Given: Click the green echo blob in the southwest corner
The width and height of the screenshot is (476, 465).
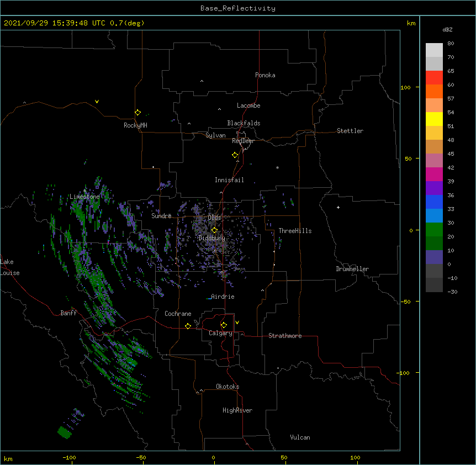Looking at the screenshot, I should pos(65,432).
